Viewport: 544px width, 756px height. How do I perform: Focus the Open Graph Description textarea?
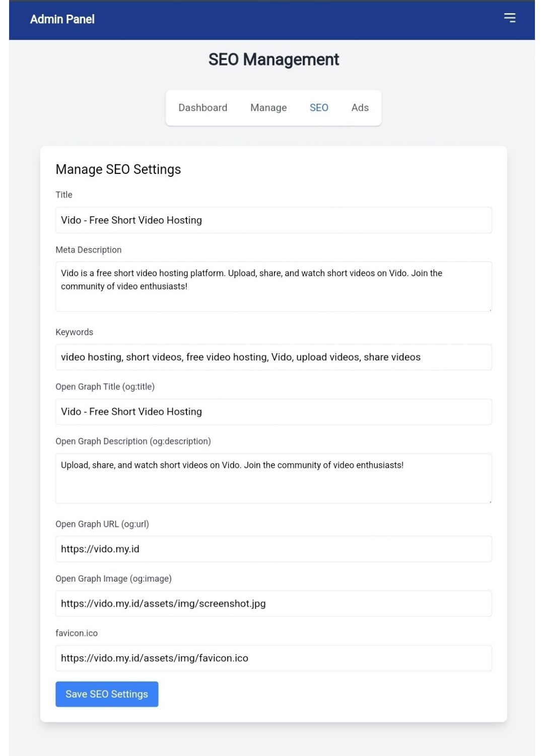(274, 478)
